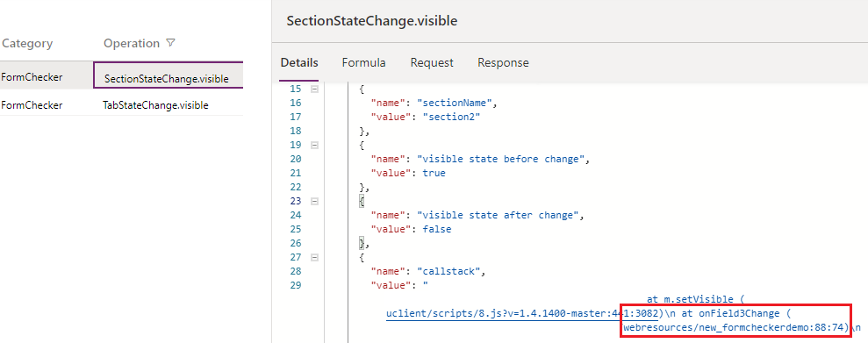Click the Category column header
Screen dimensions: 868x343
coord(26,43)
